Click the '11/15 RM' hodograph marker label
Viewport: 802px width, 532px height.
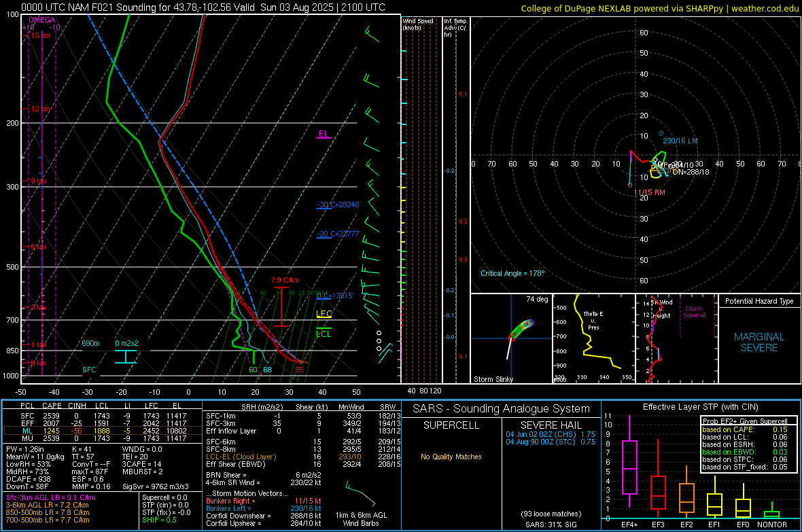[x=650, y=193]
